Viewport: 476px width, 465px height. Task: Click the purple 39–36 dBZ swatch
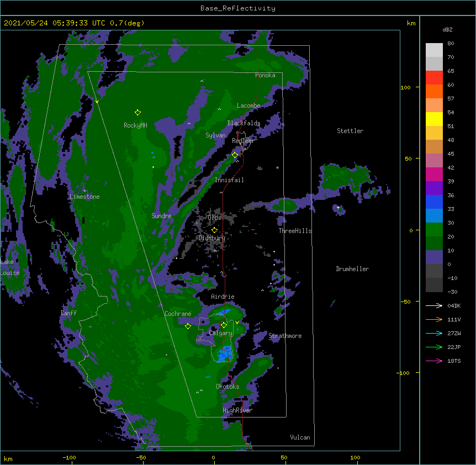(x=434, y=188)
